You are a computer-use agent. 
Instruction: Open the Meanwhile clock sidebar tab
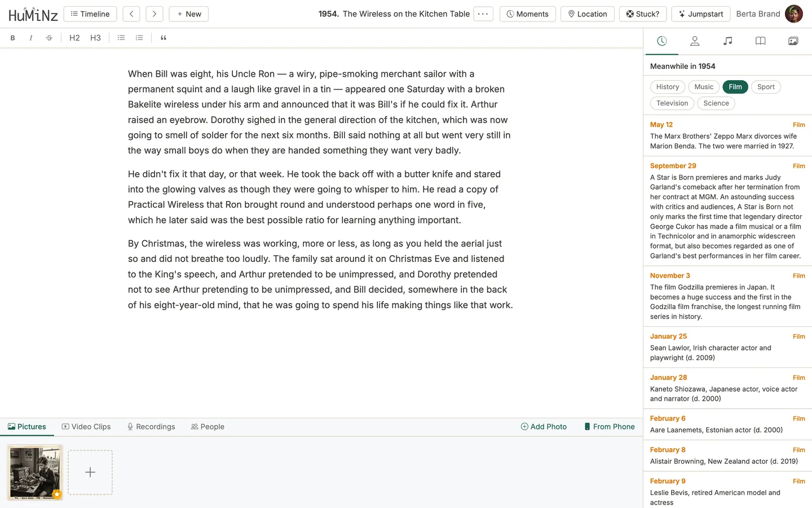(x=662, y=41)
